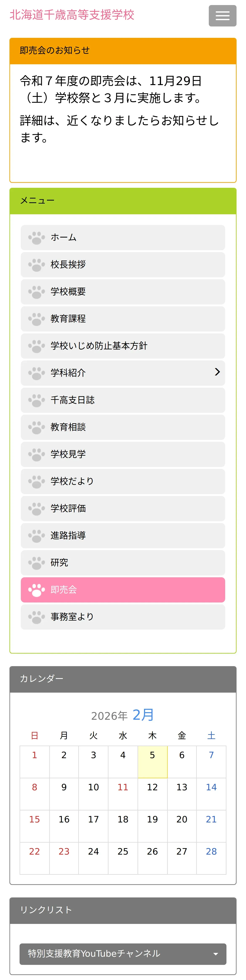The height and width of the screenshot is (980, 246).
Task: Click February 28 in the calendar
Action: coord(211,858)
